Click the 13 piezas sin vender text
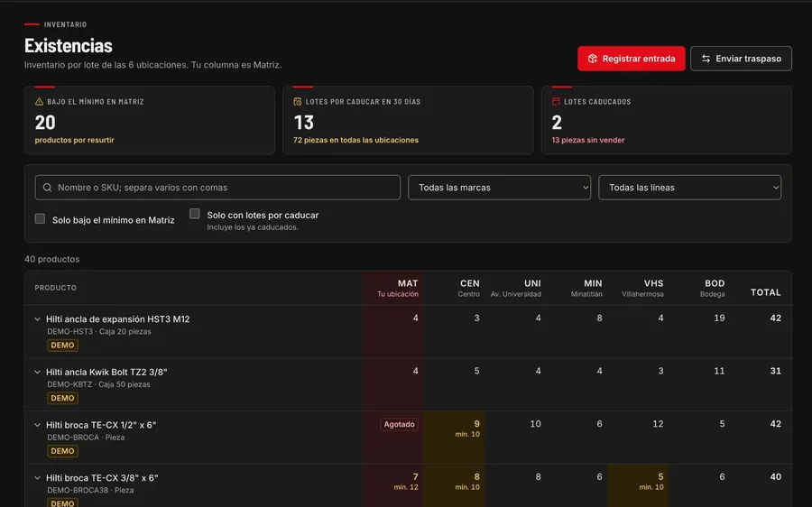The image size is (812, 507). point(588,140)
